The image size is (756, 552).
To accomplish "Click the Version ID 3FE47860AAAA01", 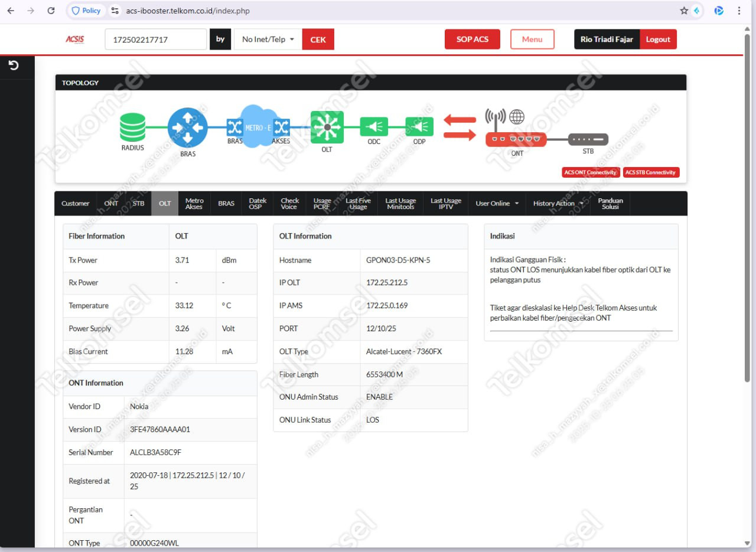I will (x=160, y=430).
